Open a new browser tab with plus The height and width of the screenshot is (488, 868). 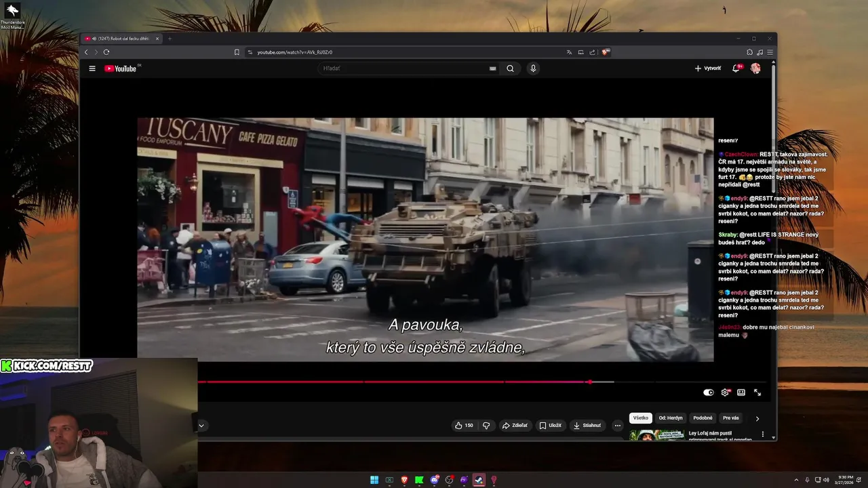[170, 39]
